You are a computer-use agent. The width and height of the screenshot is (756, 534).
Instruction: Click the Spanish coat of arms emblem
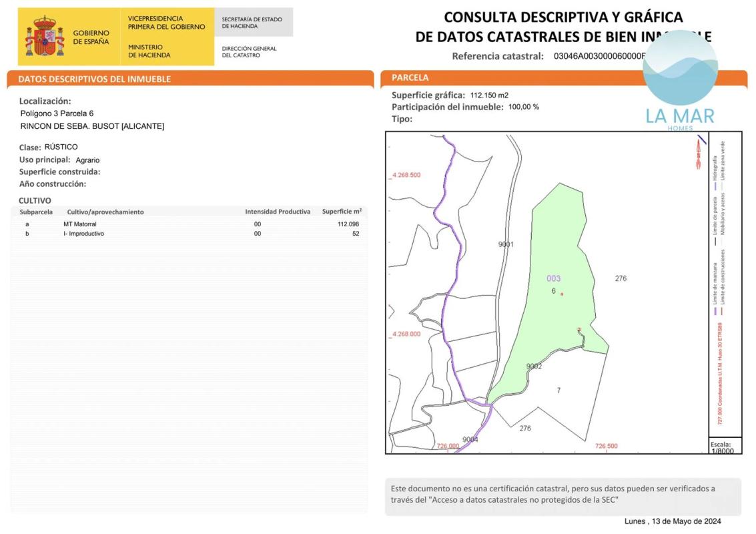tap(44, 36)
